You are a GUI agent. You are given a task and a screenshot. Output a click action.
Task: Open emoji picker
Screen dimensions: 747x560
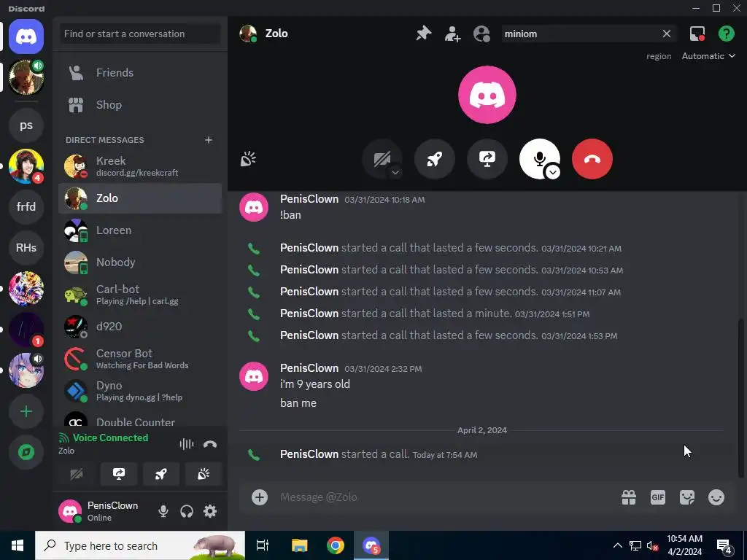pos(716,497)
